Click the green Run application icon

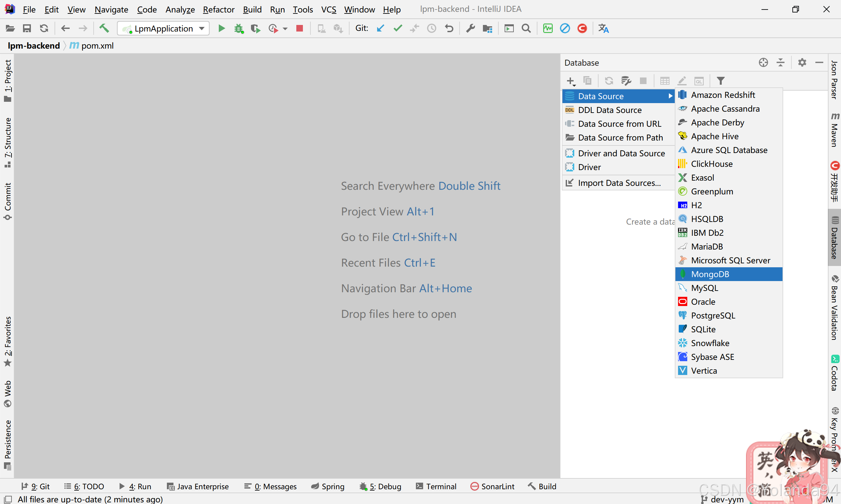point(221,29)
